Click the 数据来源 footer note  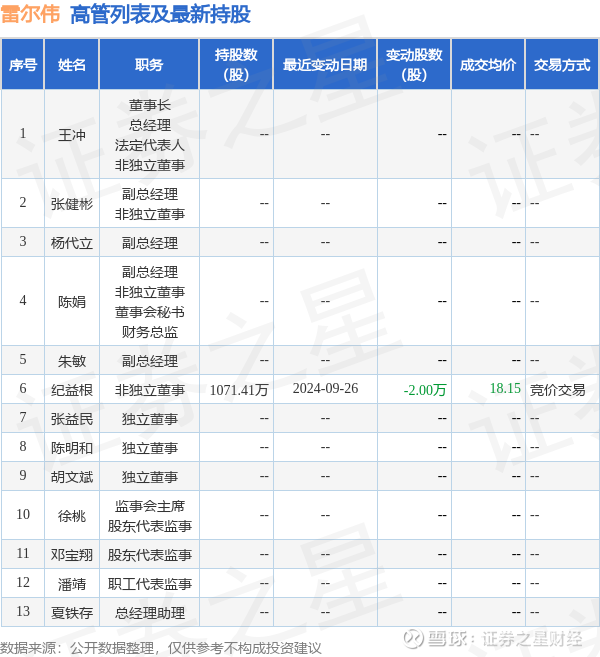click(161, 648)
